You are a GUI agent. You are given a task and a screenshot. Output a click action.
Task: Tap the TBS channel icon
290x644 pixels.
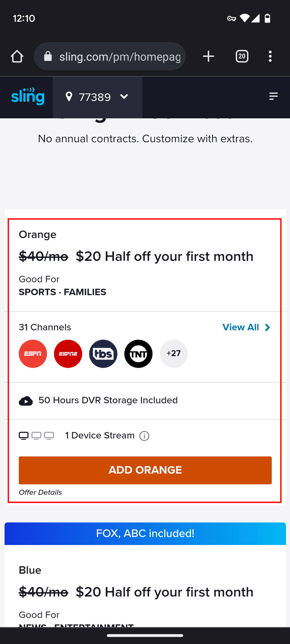[x=103, y=354]
